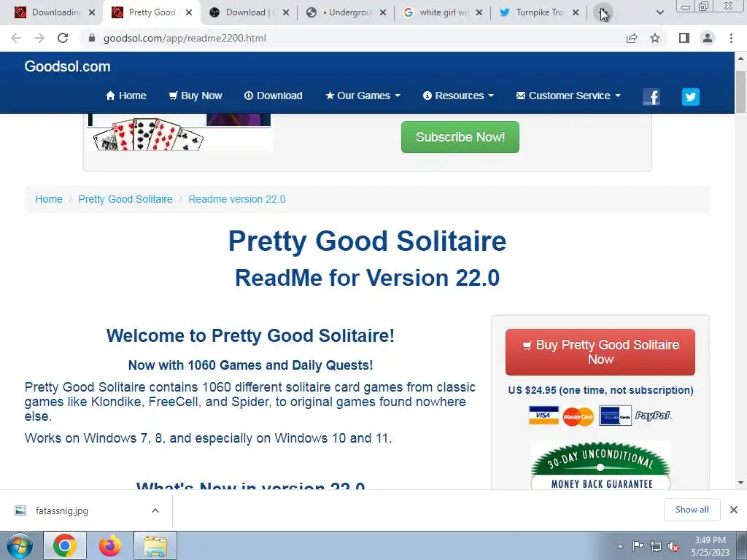
Task: Follow the Home breadcrumb link
Action: pyautogui.click(x=49, y=199)
